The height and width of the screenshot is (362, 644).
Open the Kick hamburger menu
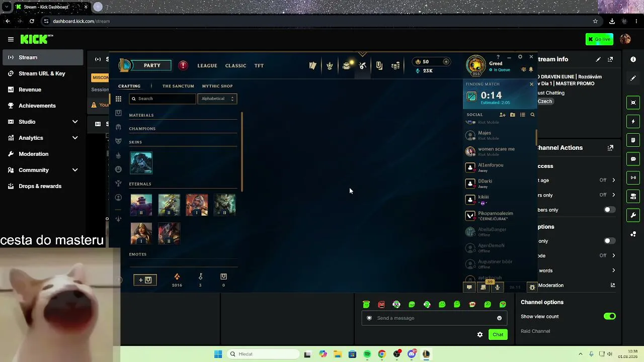(x=11, y=39)
